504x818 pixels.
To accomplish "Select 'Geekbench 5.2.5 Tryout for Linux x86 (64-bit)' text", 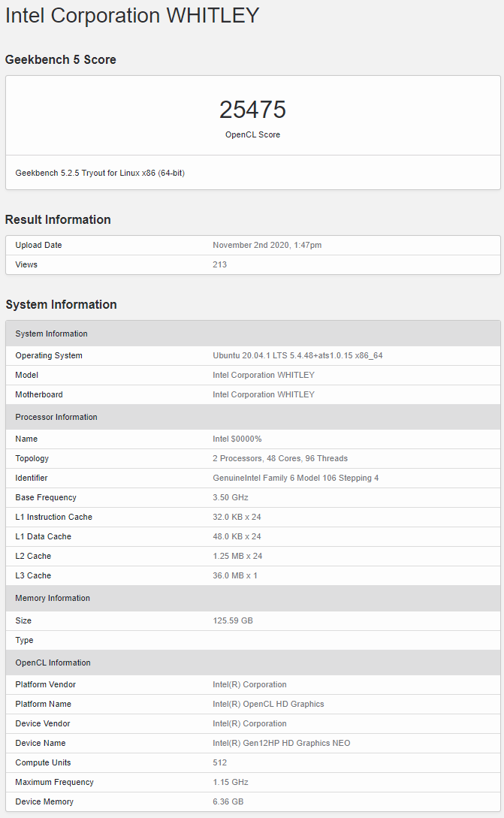I will 100,174.
